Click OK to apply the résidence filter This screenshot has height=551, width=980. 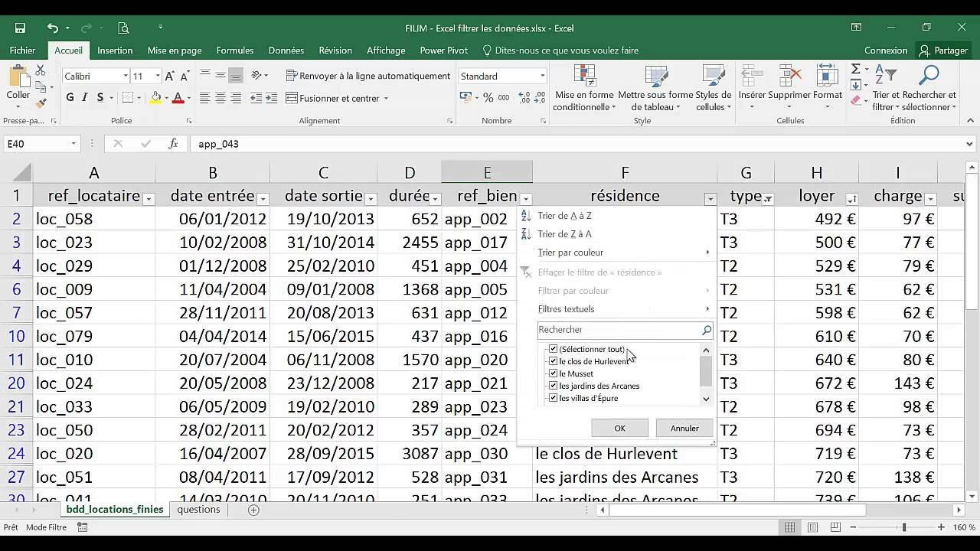[619, 428]
